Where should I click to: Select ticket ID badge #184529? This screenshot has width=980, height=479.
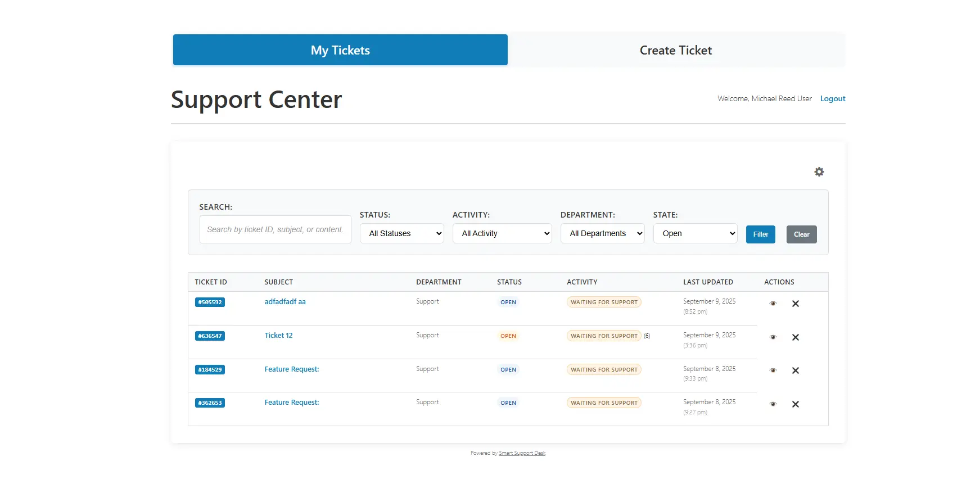click(210, 370)
